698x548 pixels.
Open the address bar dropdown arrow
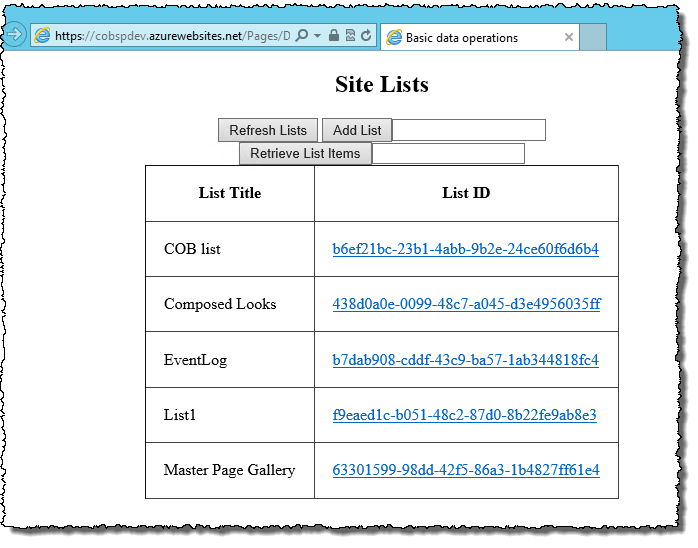pyautogui.click(x=317, y=35)
